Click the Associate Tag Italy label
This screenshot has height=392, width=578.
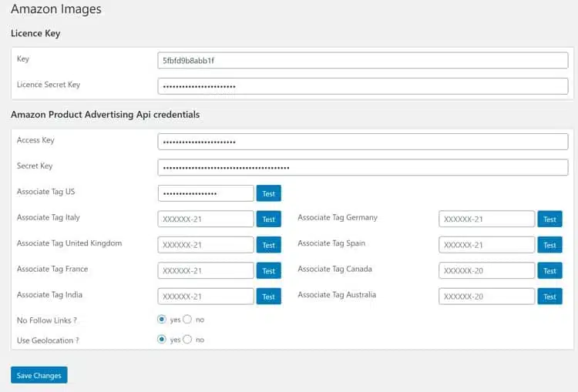[49, 217]
